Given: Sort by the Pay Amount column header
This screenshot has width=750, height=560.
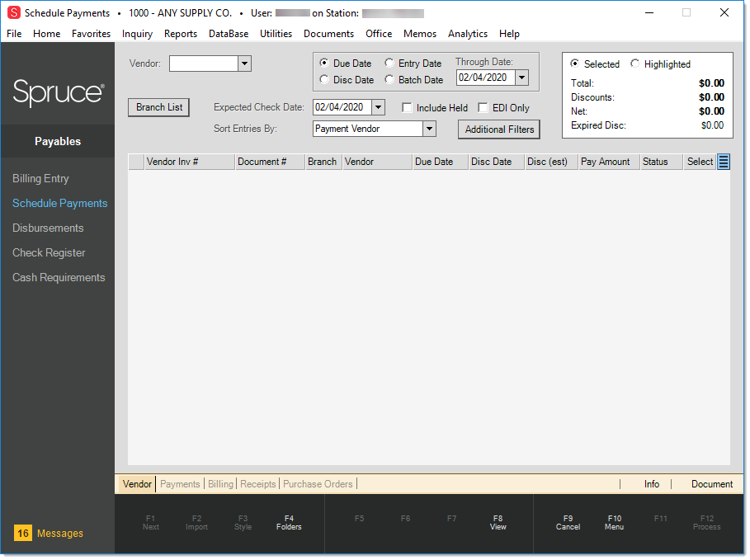Looking at the screenshot, I should point(611,162).
